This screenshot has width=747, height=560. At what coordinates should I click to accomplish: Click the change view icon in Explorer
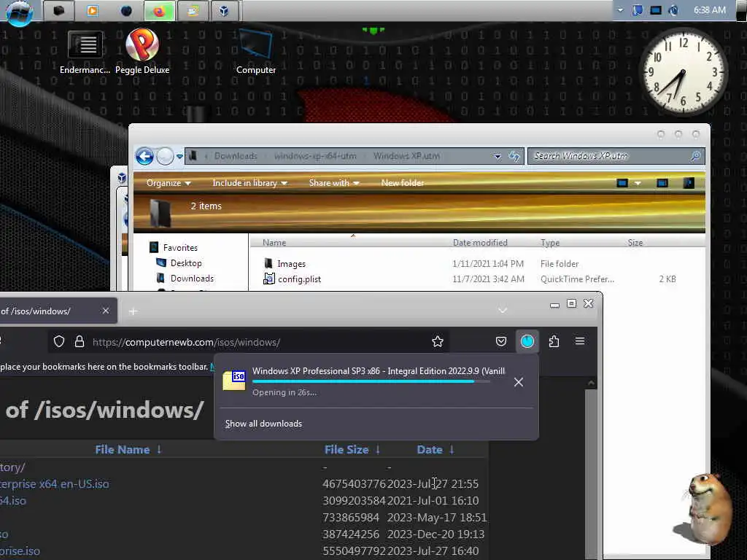tap(622, 183)
